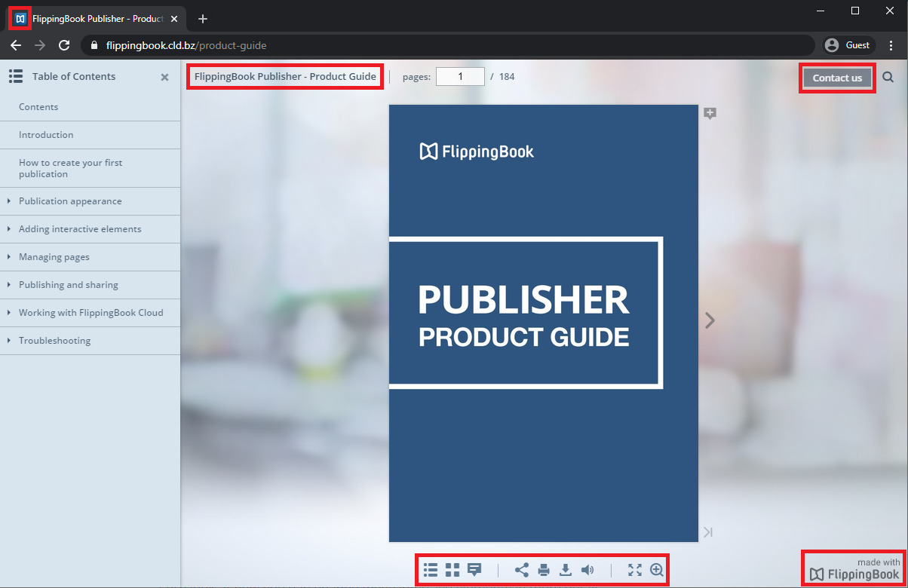Jump to last page

[x=707, y=532]
